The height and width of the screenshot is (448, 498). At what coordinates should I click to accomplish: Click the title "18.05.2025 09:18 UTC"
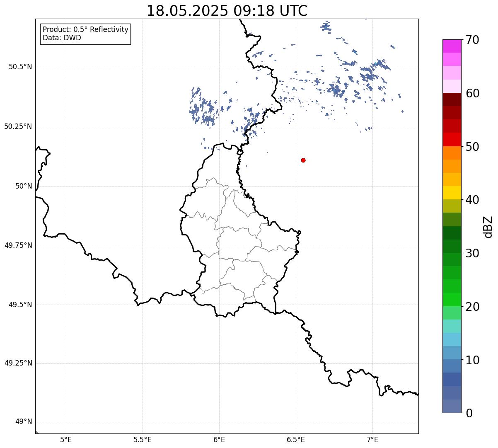(x=227, y=10)
